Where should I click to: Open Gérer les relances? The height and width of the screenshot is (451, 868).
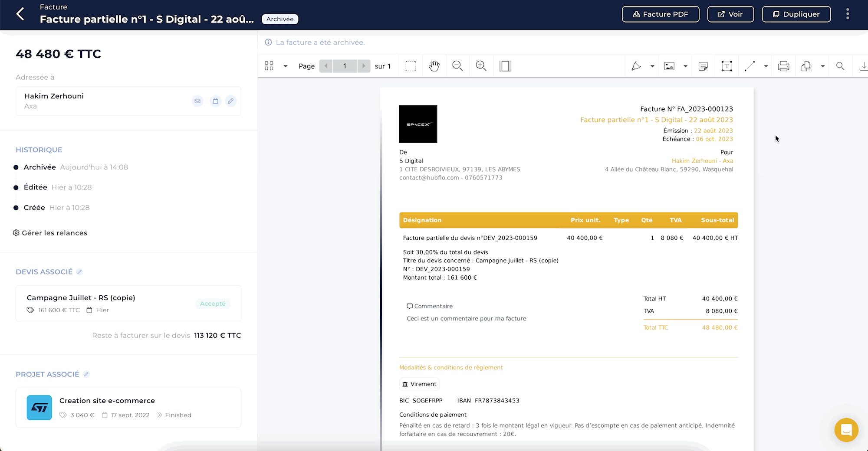[x=50, y=233]
